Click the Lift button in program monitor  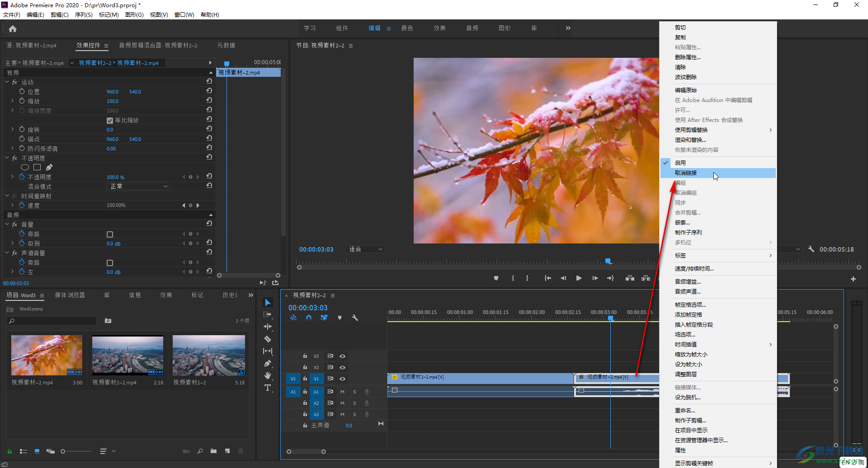pos(630,278)
